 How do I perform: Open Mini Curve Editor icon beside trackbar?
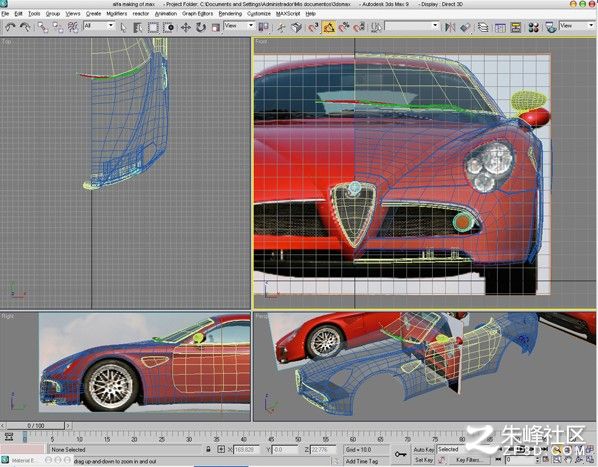point(8,437)
